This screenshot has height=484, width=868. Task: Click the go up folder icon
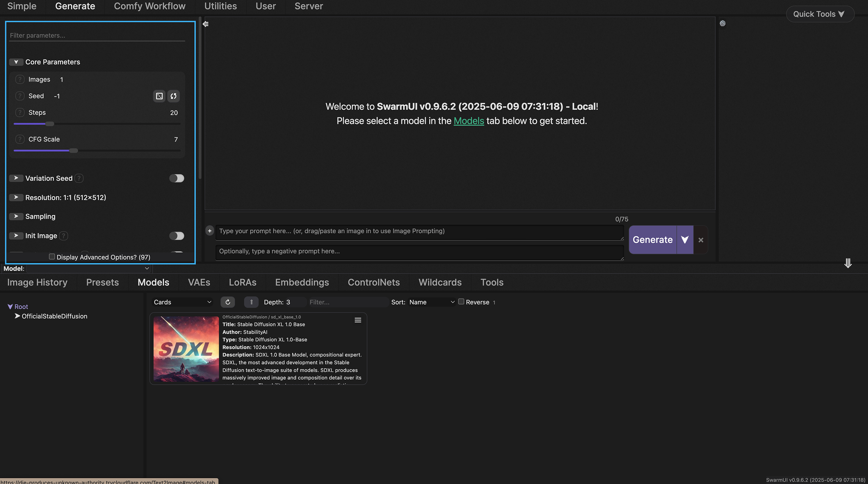click(x=251, y=302)
